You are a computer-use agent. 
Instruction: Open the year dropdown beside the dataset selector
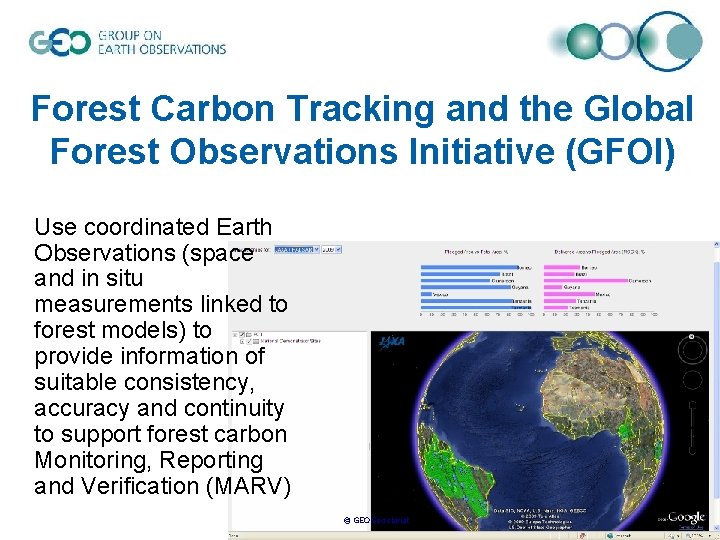point(331,249)
